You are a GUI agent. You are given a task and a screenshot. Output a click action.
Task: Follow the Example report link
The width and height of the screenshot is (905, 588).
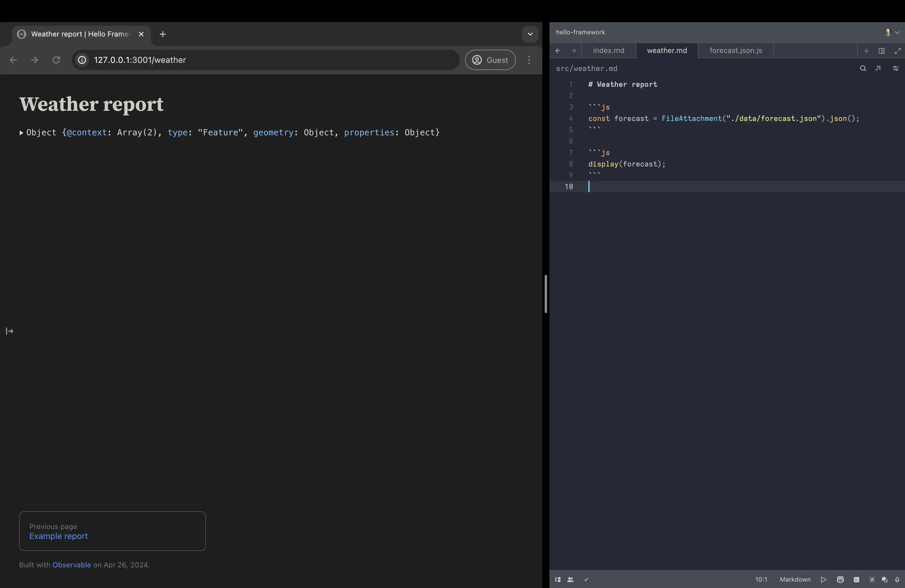(59, 536)
